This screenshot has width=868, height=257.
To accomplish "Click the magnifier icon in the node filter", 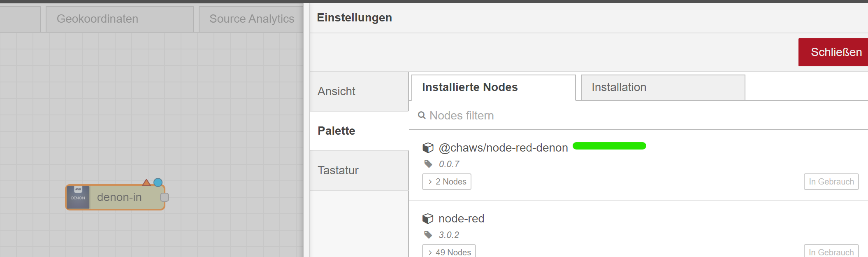I will 422,115.
